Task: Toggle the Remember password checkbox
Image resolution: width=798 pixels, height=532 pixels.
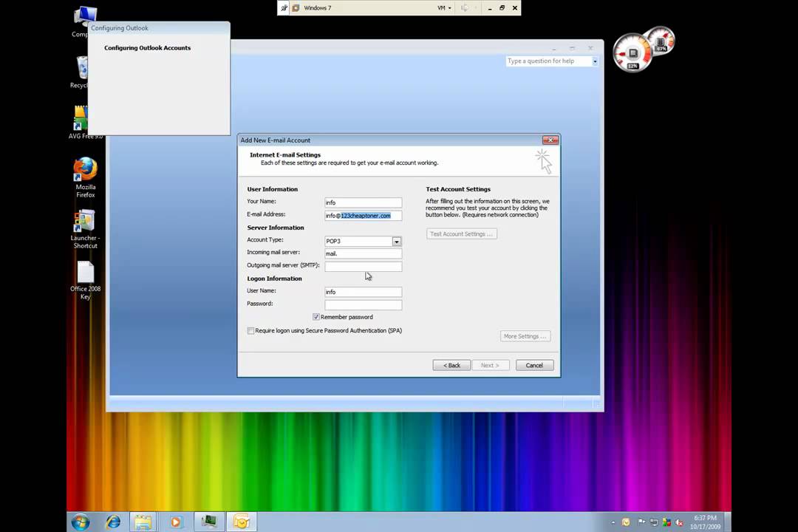Action: coord(316,317)
